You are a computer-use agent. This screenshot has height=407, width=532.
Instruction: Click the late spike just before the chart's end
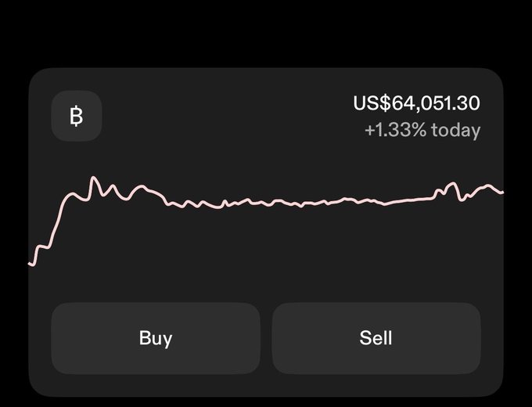click(453, 184)
